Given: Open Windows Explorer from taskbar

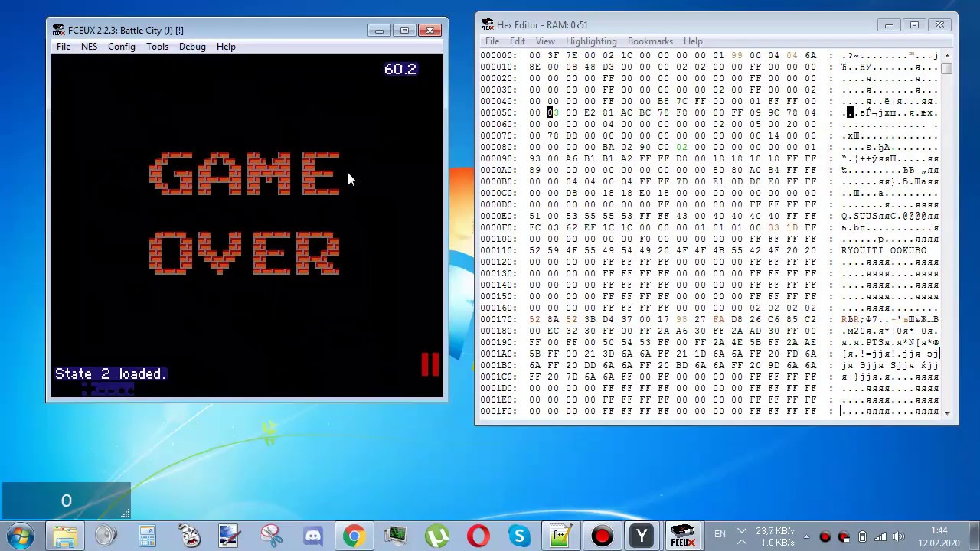Looking at the screenshot, I should point(65,536).
